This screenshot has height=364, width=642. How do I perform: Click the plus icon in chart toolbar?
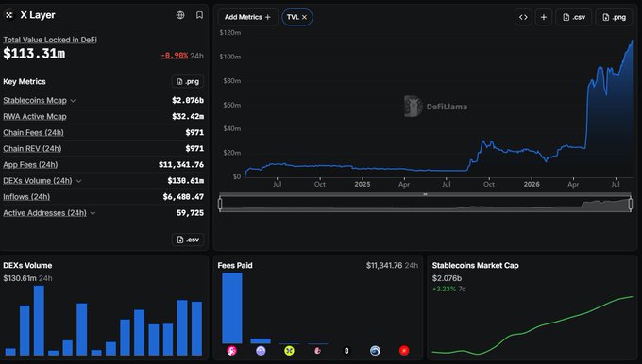544,17
